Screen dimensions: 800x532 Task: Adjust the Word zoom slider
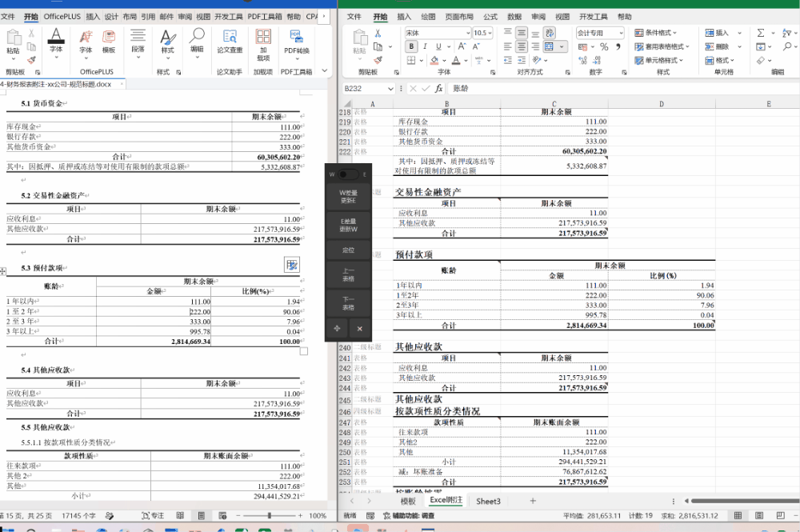click(270, 516)
